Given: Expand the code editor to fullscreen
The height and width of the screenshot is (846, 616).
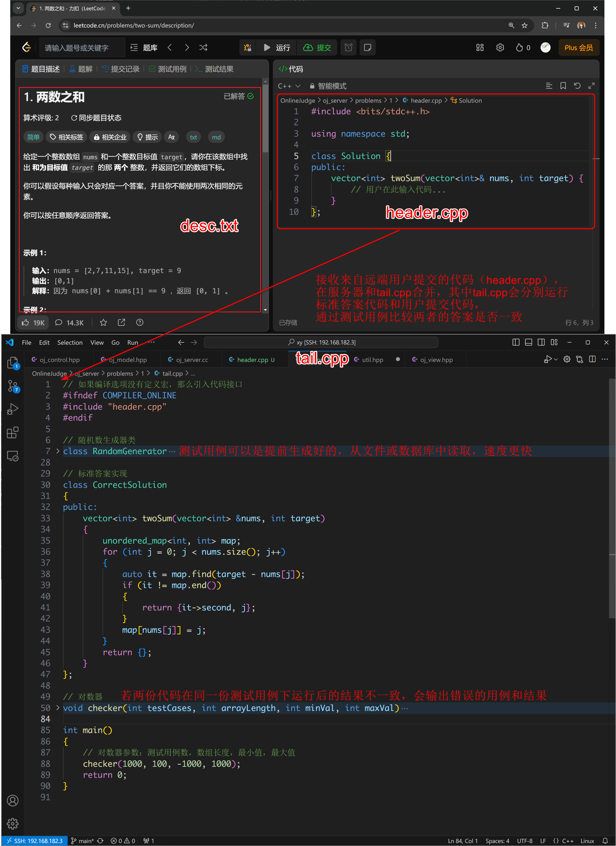Looking at the screenshot, I should click(x=592, y=85).
